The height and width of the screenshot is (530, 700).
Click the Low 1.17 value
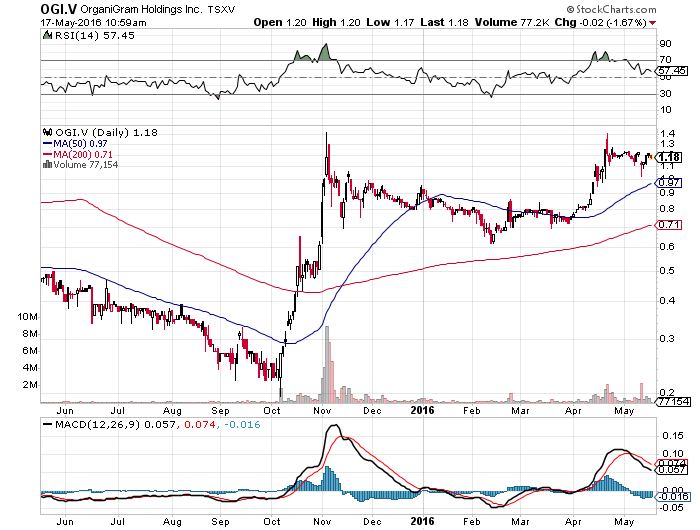point(390,22)
